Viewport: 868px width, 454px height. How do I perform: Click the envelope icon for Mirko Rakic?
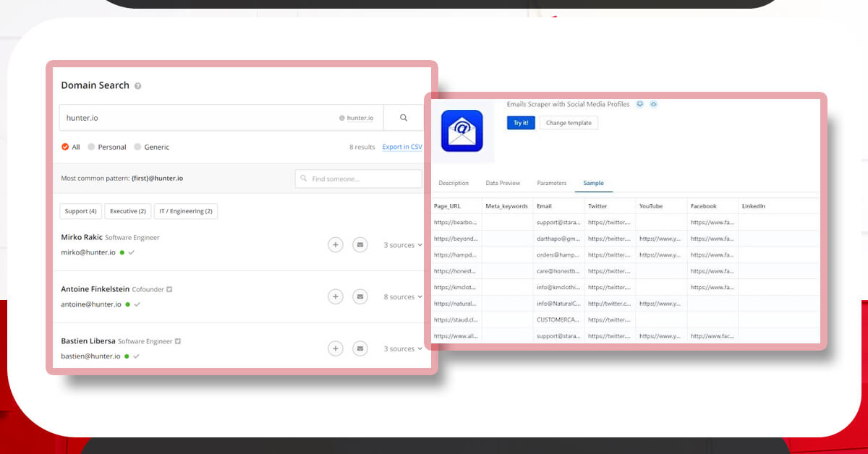(x=359, y=245)
